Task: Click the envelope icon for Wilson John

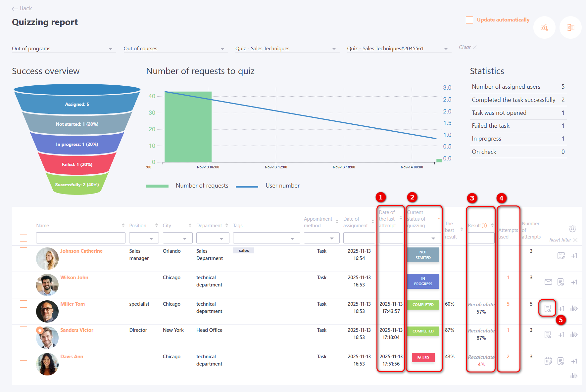Action: click(548, 282)
